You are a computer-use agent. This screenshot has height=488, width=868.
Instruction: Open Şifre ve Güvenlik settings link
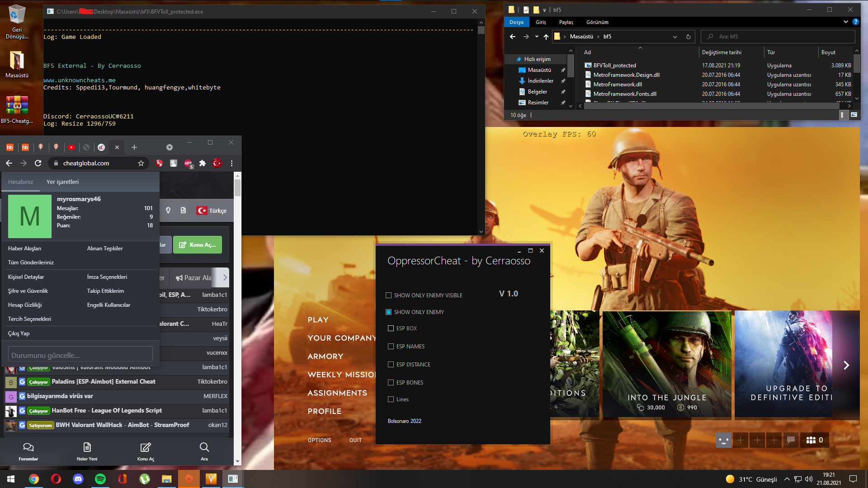point(28,291)
